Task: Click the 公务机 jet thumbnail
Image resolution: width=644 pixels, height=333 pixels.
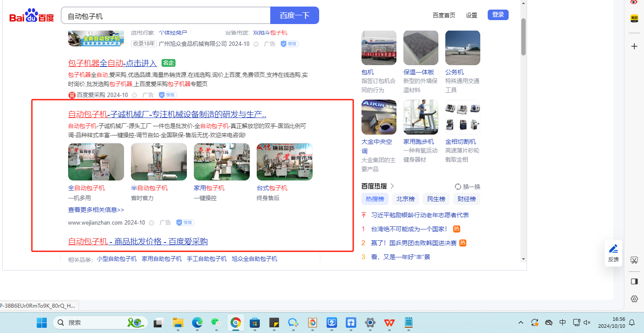Action: [x=463, y=48]
